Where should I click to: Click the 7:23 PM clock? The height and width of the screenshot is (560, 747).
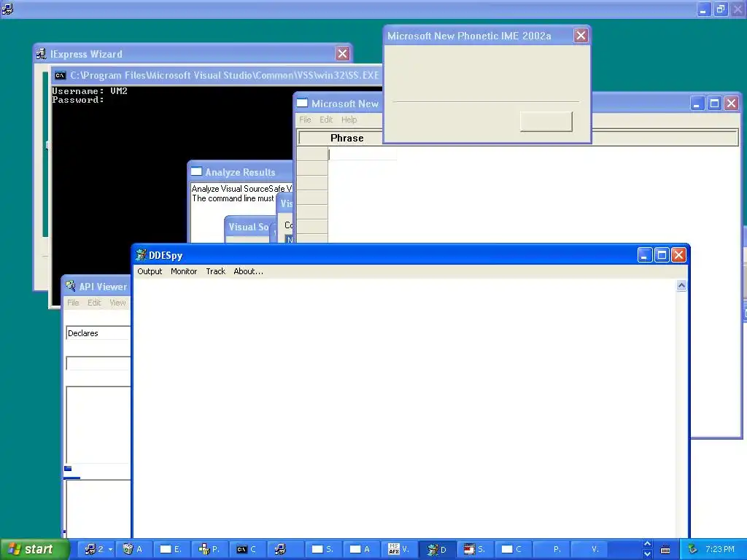tap(720, 550)
